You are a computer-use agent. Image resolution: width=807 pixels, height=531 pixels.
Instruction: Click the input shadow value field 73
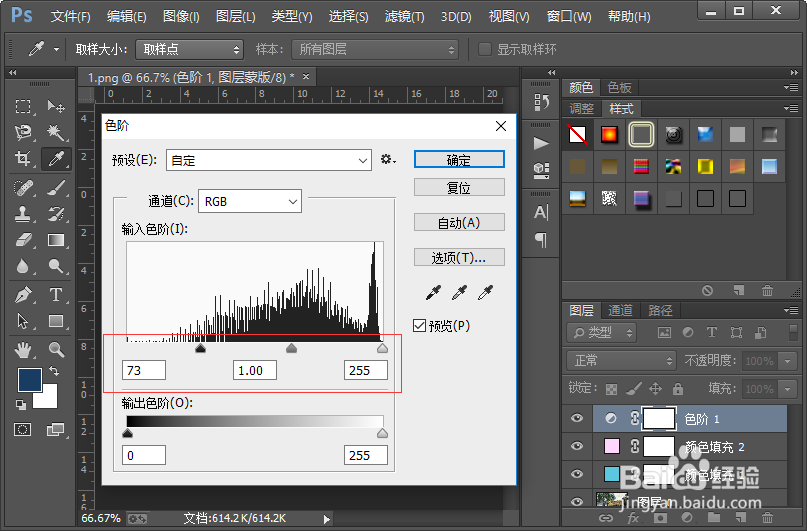(x=144, y=370)
